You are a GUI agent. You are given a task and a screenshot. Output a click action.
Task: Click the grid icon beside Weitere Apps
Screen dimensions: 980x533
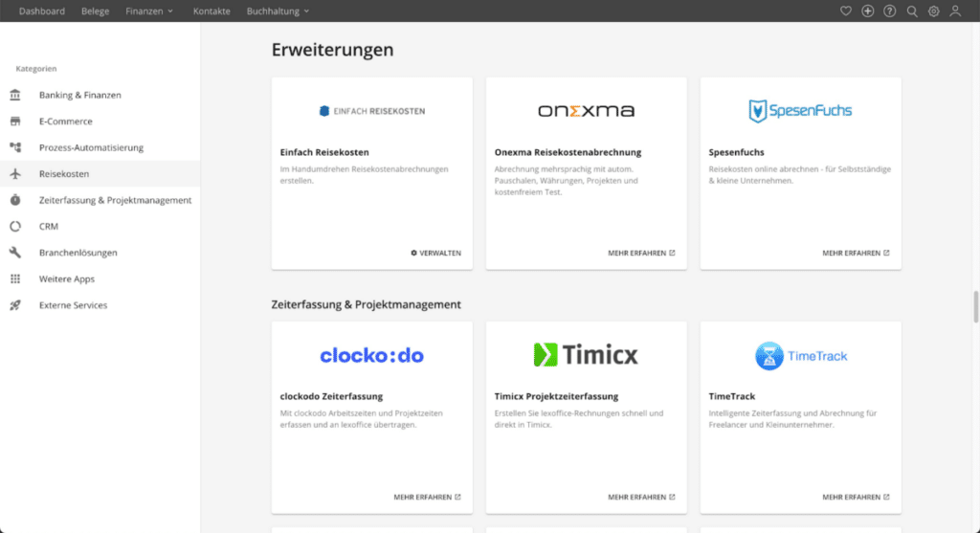15,278
